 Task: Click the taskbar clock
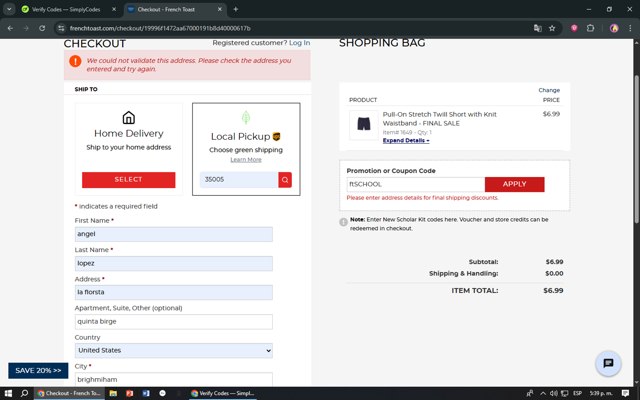[601, 393]
